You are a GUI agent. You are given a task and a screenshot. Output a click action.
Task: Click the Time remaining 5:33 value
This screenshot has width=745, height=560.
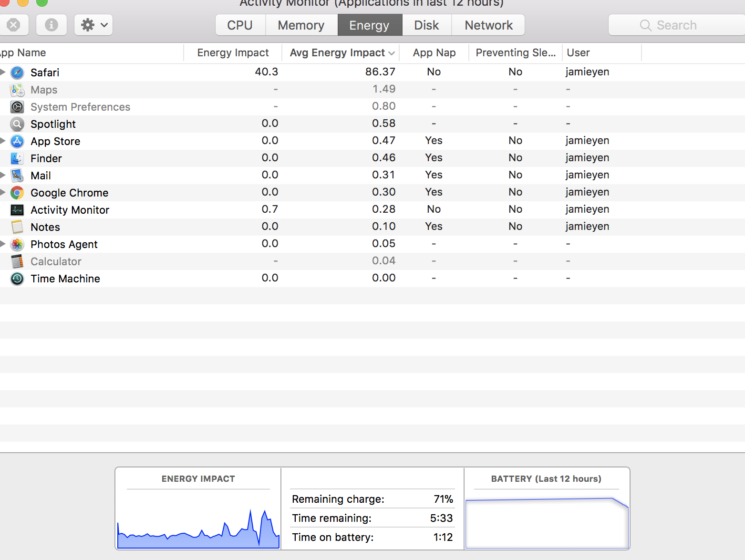pyautogui.click(x=441, y=518)
